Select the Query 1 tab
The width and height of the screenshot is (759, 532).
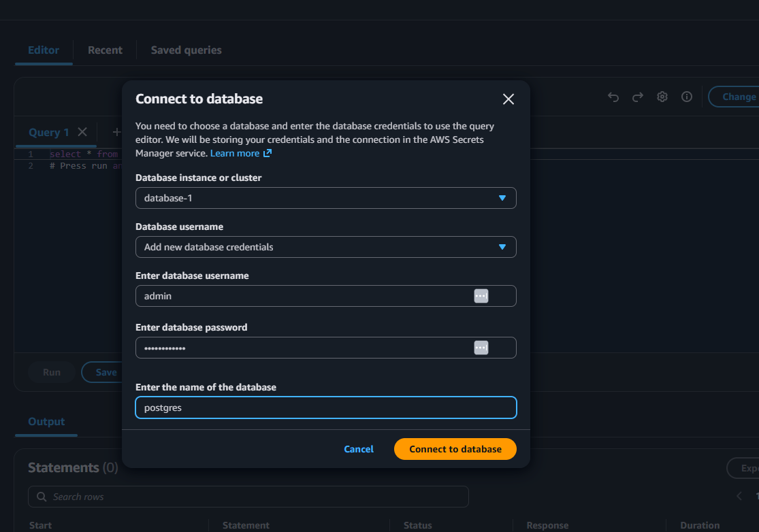48,133
